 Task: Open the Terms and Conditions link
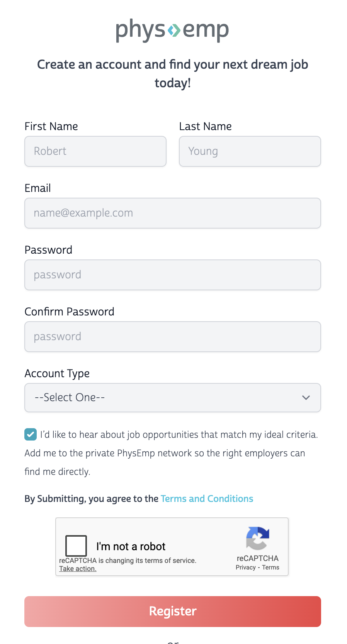click(207, 499)
